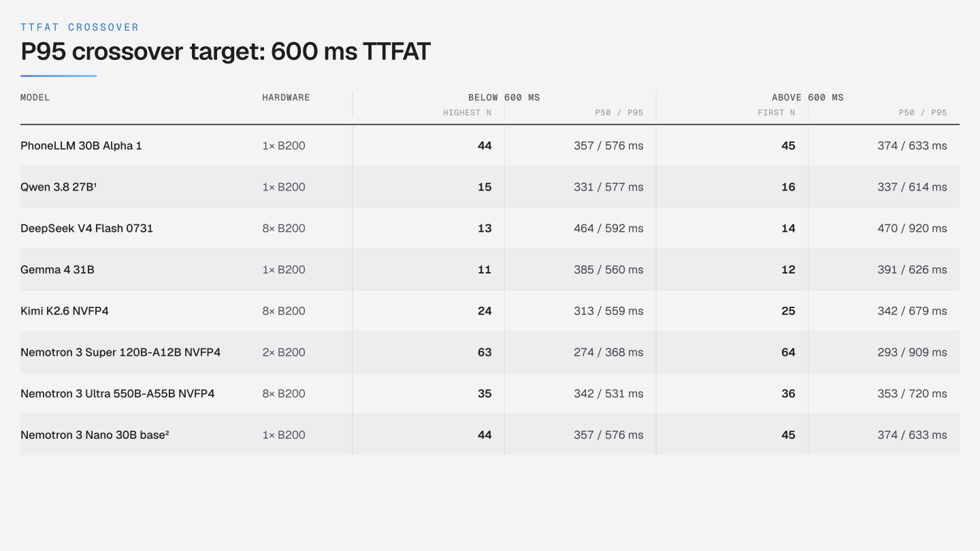Click the HIGHEST N sub-header
The height and width of the screenshot is (551, 980).
coord(467,113)
